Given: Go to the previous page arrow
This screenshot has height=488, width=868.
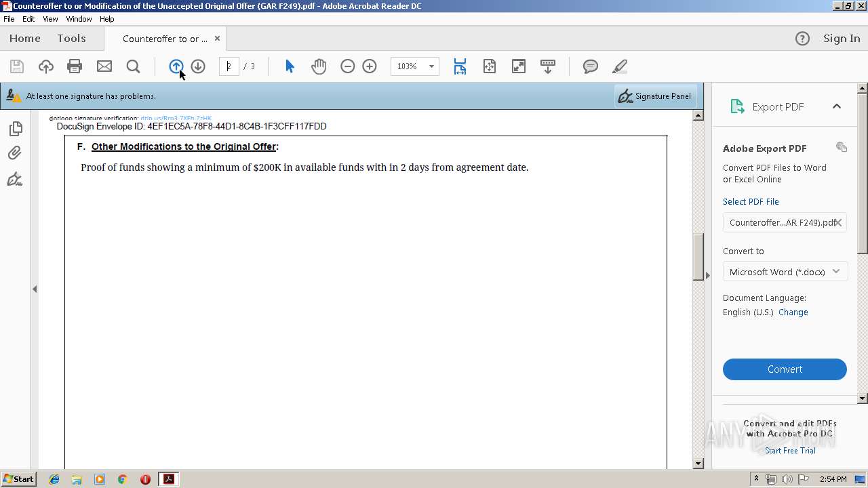Looking at the screenshot, I should pyautogui.click(x=176, y=66).
